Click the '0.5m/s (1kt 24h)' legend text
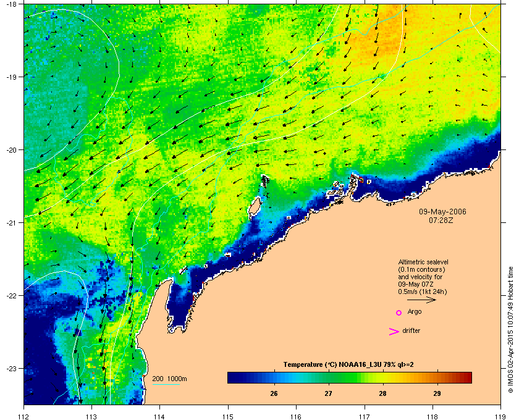Screen dimensions: 519x420 pos(423,292)
